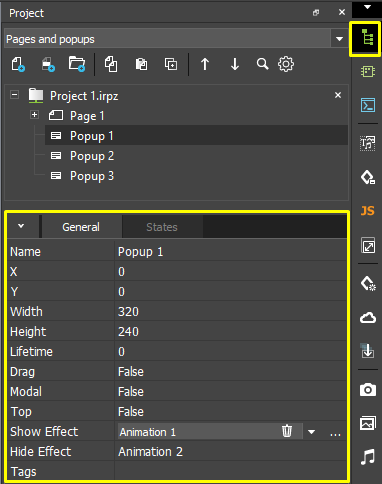
Task: Open the devices chip sidebar icon
Action: [x=368, y=71]
